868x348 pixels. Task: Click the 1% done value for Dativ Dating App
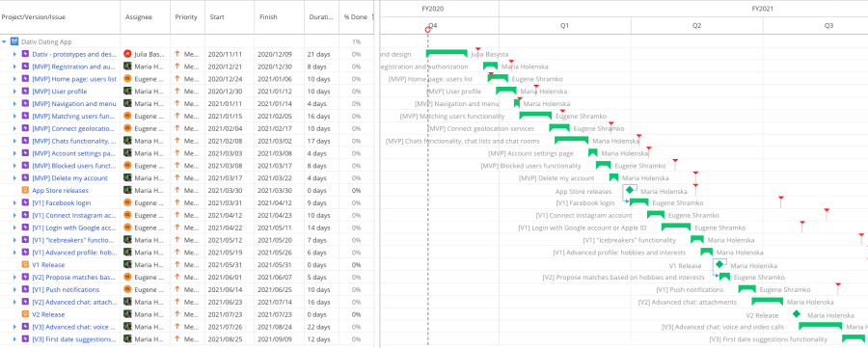click(357, 42)
